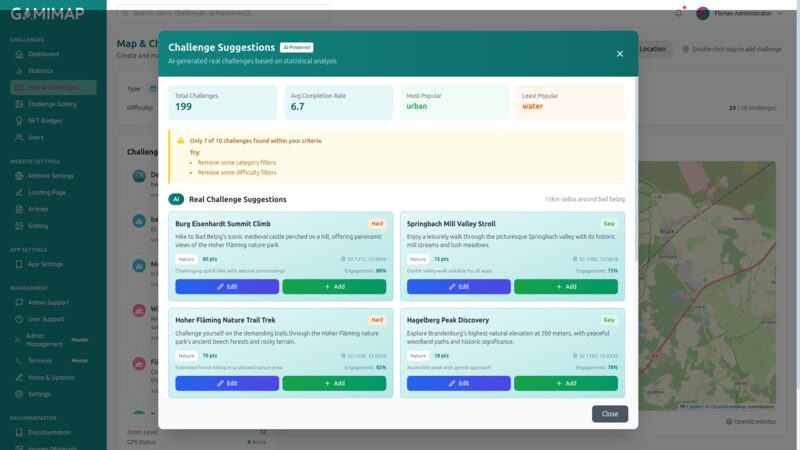
Task: Expand Florian Administrator user dropdown
Action: pyautogui.click(x=740, y=13)
